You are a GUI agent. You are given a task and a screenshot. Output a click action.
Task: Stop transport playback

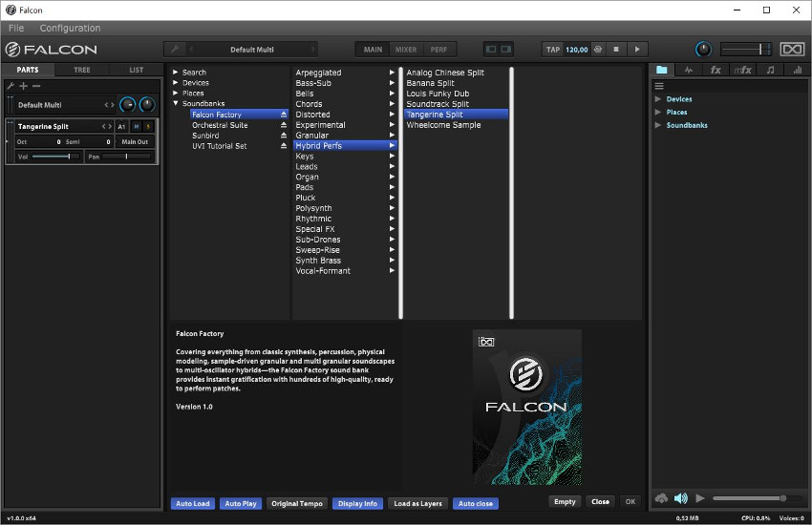coord(616,49)
